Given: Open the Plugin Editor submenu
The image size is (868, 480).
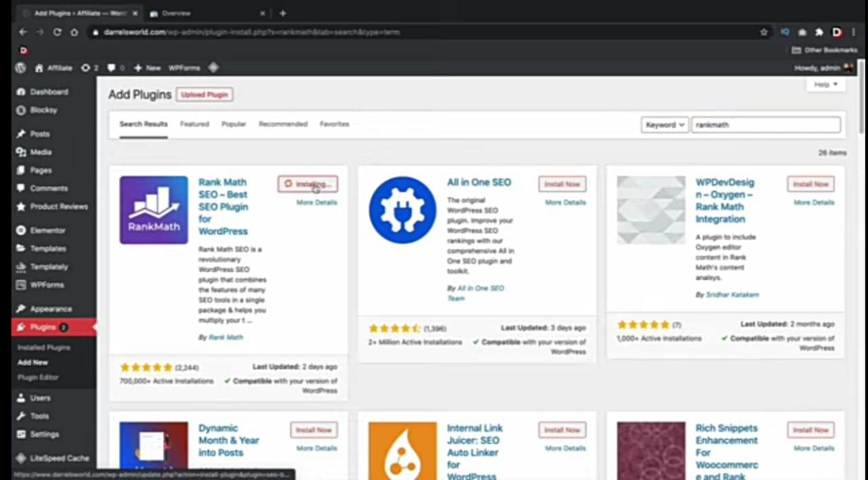Looking at the screenshot, I should [x=38, y=378].
